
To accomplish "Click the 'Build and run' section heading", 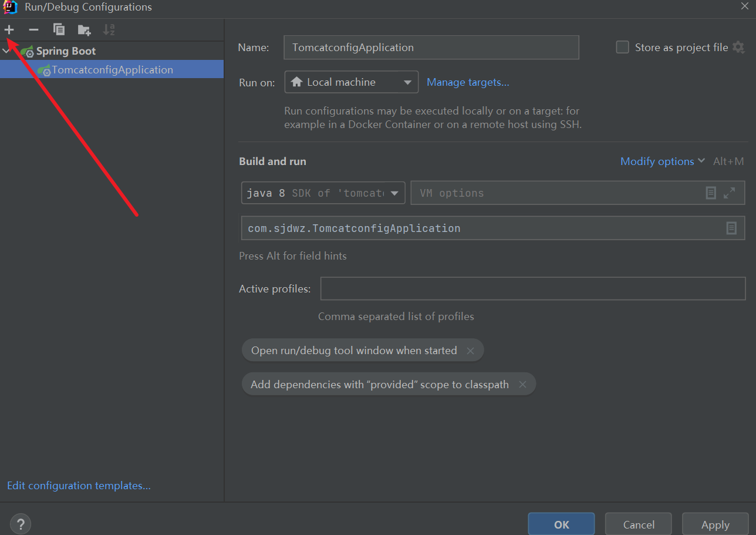I will [272, 161].
